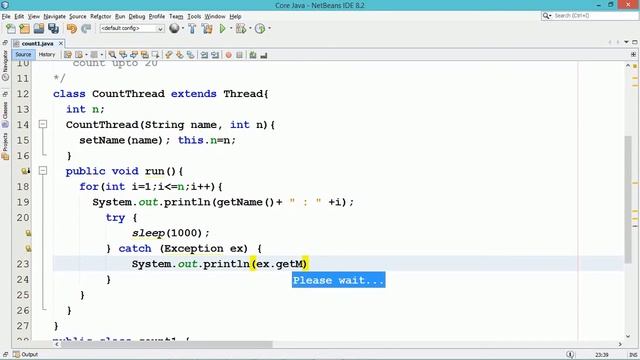Open the default config dropdown
Viewport: 640px width, 360px height.
(x=132, y=28)
